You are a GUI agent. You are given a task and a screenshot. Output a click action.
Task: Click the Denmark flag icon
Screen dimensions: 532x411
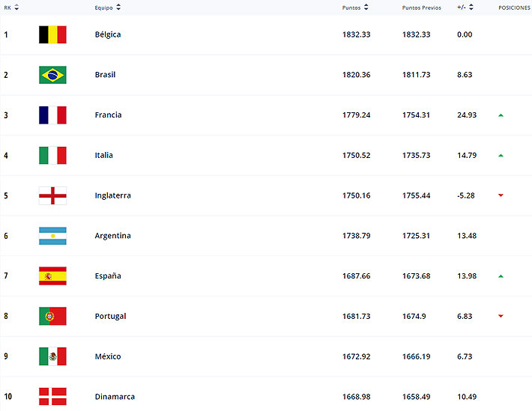tap(52, 397)
